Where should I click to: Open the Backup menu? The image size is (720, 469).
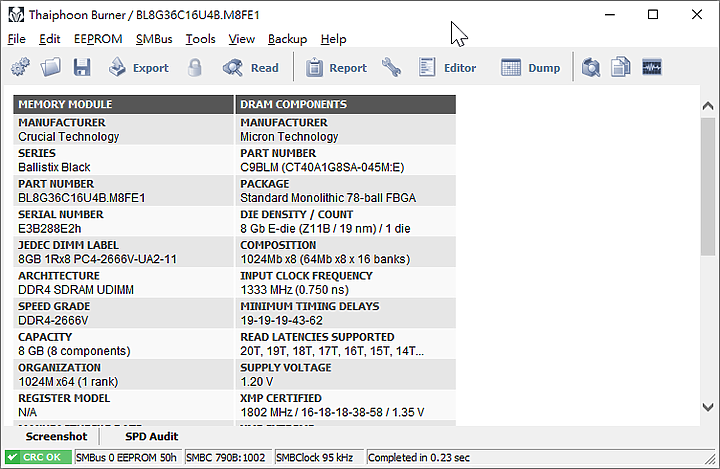287,39
